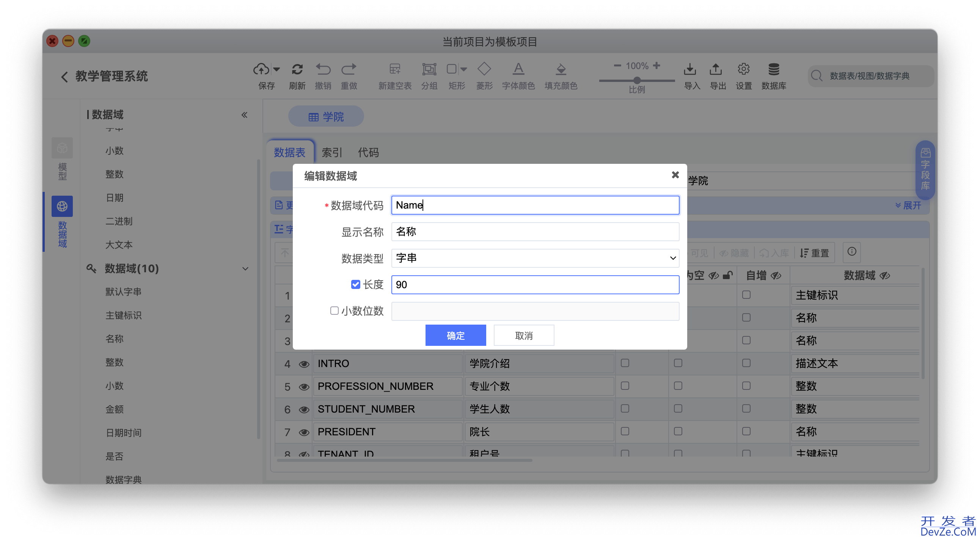Viewport: 980px width, 540px height.
Task: Switch to the 代码 tab
Action: [368, 152]
